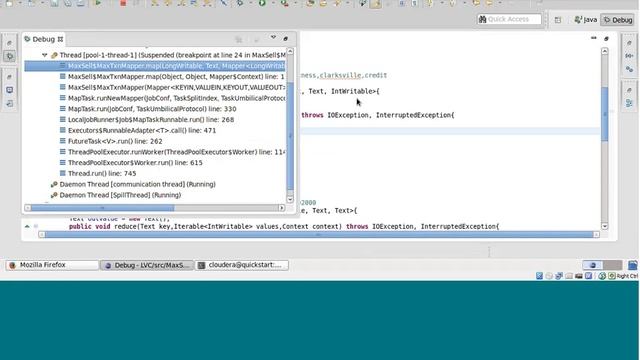Click Debug view scrollbar up arrow
The width and height of the screenshot is (640, 360).
tap(290, 51)
